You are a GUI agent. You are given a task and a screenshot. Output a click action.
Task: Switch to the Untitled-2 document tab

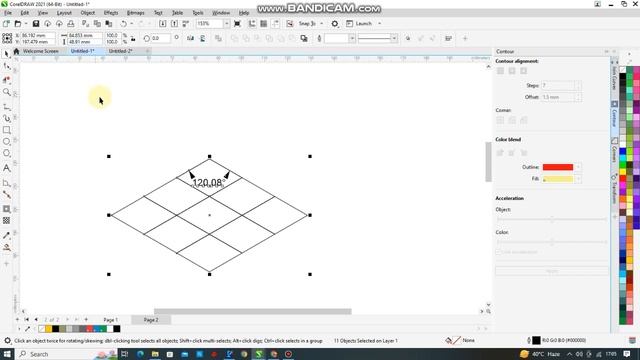pos(120,51)
